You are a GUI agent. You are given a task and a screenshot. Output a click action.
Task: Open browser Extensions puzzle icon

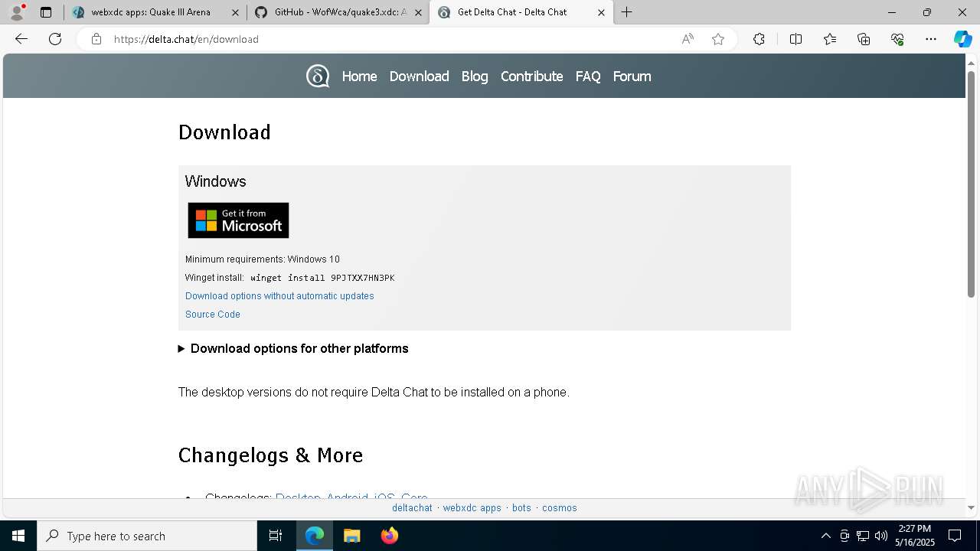[x=759, y=39]
